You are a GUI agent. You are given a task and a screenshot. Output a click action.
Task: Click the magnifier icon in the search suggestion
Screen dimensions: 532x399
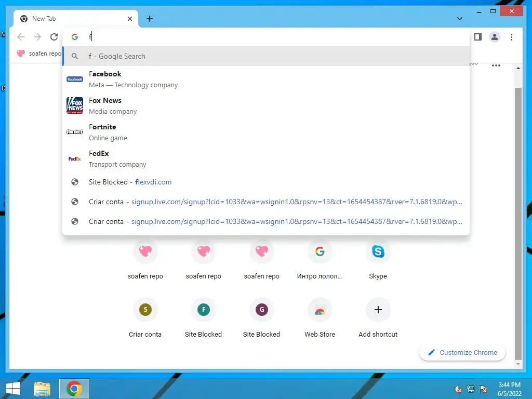click(75, 56)
